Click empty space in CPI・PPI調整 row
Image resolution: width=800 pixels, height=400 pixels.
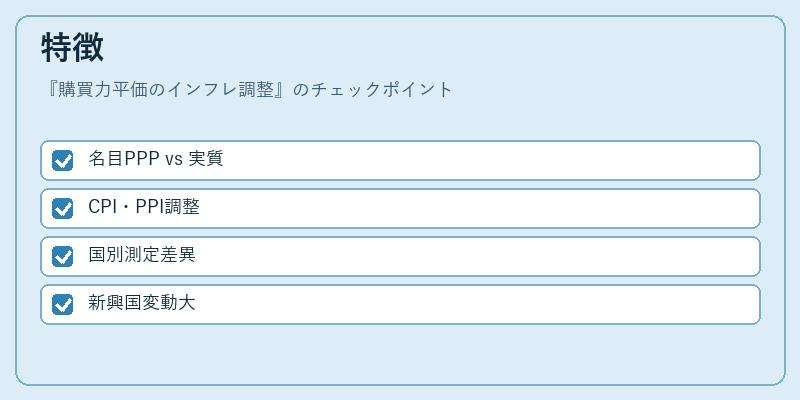[x=480, y=208]
